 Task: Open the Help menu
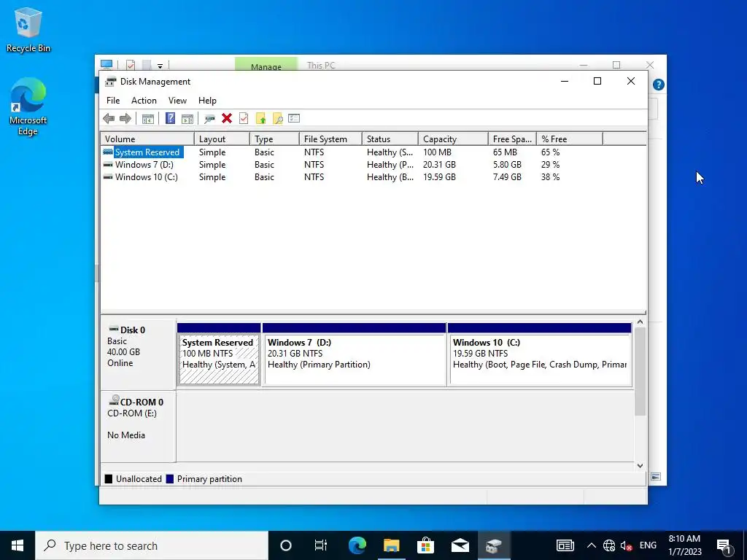207,101
